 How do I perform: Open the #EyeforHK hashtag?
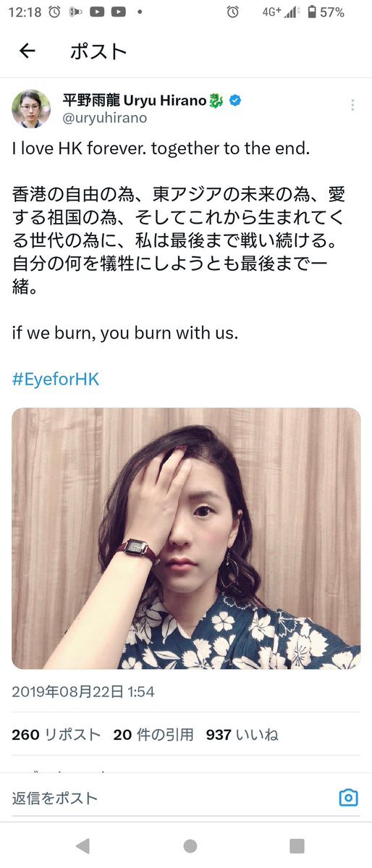[x=55, y=380]
